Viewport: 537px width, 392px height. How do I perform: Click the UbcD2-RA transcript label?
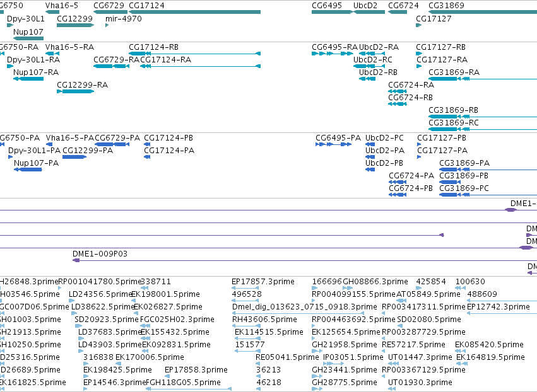pos(379,47)
